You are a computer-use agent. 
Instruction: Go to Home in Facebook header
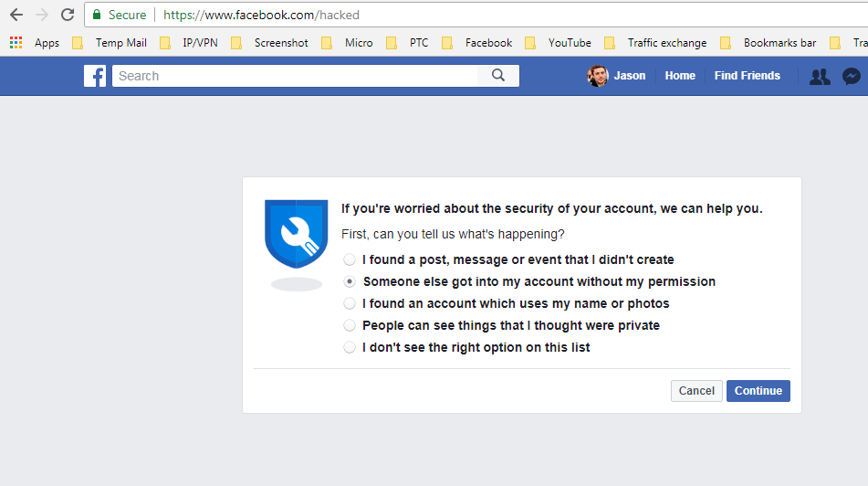tap(680, 76)
